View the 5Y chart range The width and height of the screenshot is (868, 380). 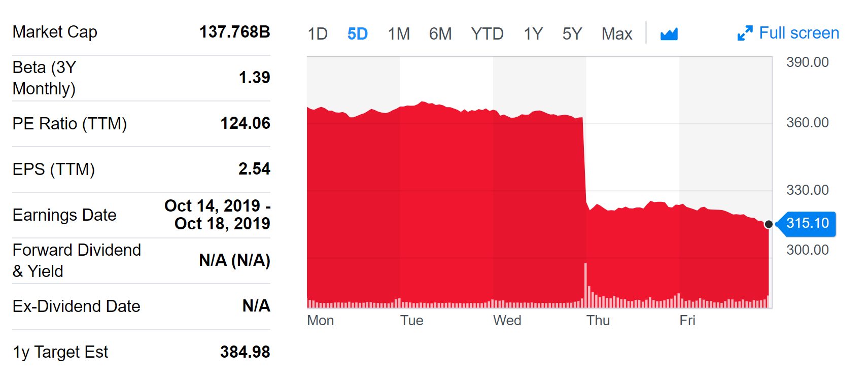[x=572, y=34]
